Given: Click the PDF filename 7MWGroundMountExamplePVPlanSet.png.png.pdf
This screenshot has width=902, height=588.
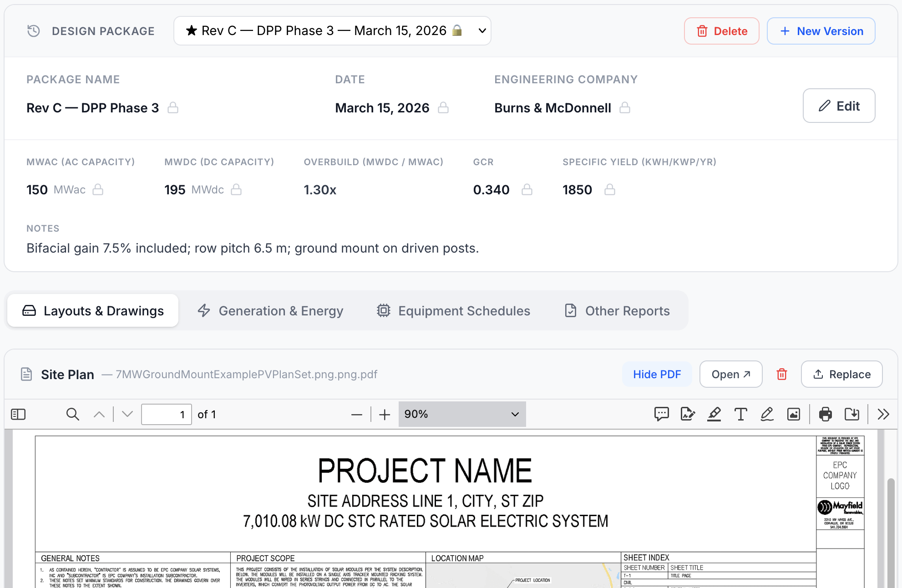Looking at the screenshot, I should [x=246, y=374].
